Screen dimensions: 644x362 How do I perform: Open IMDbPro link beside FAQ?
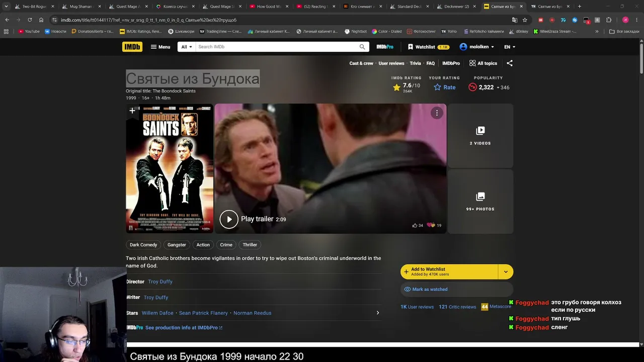[x=451, y=63]
